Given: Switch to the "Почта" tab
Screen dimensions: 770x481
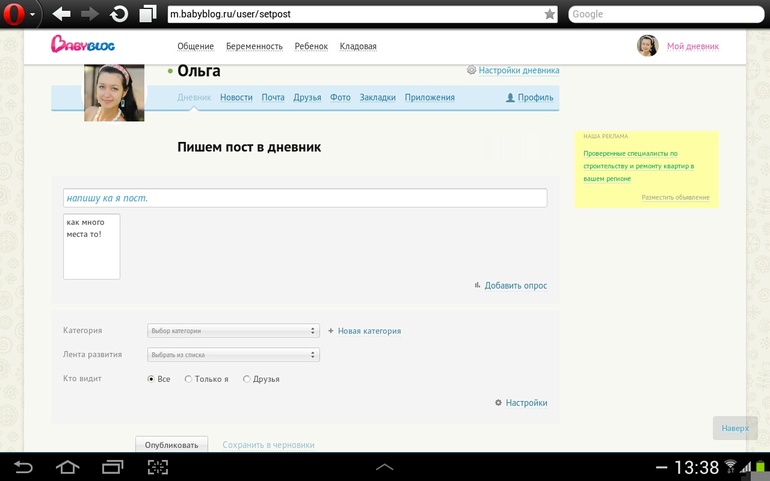Looking at the screenshot, I should [273, 98].
